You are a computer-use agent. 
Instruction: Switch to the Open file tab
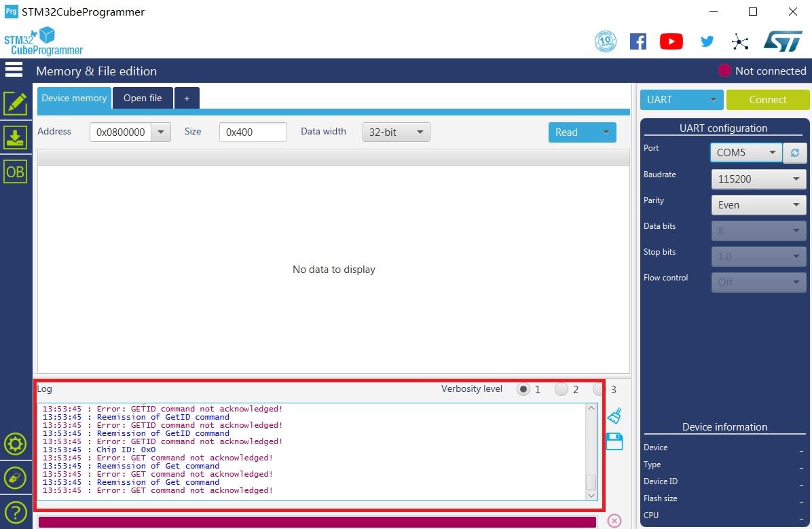143,98
